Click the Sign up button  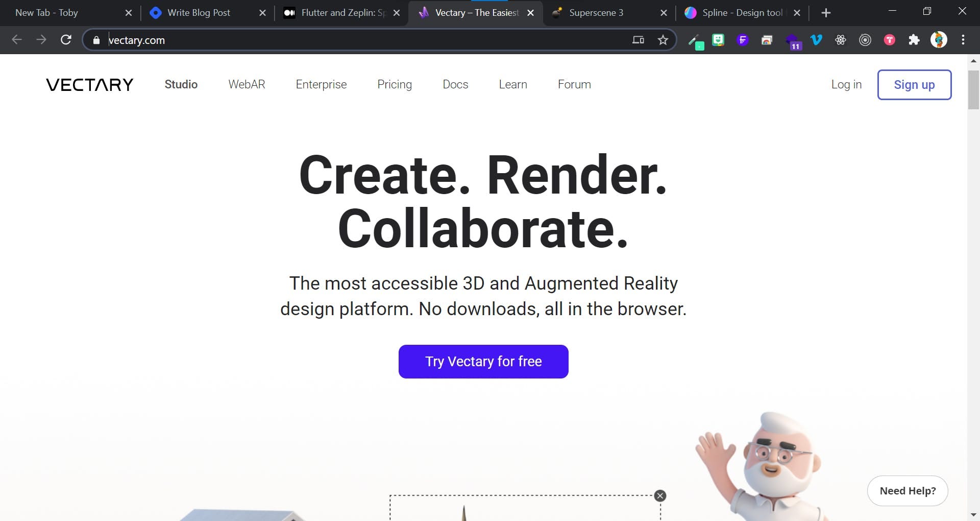pos(914,85)
